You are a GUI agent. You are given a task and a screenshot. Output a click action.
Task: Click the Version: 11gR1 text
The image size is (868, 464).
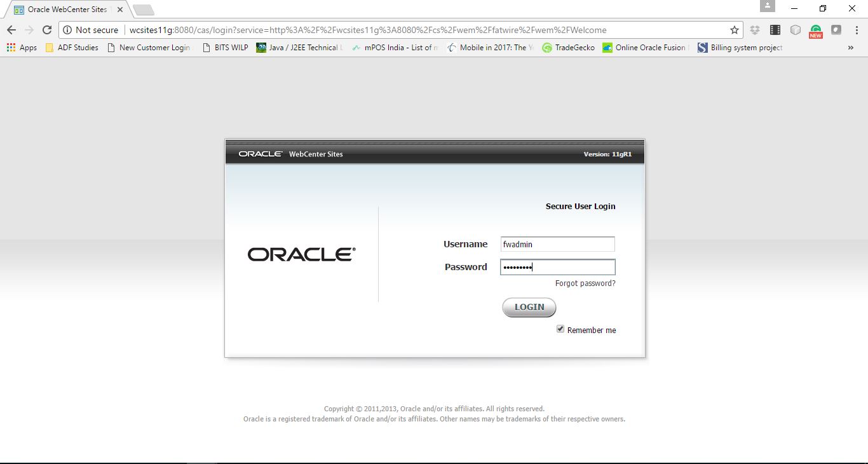click(607, 154)
